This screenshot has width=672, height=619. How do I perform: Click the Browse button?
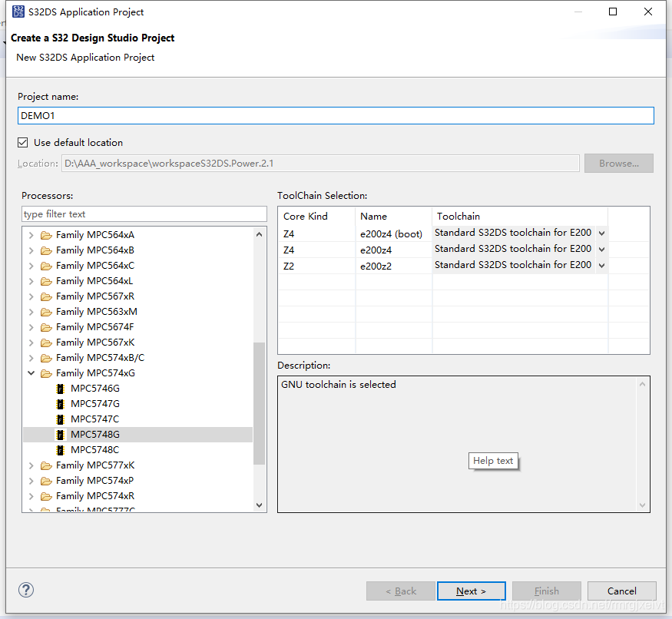click(x=619, y=164)
